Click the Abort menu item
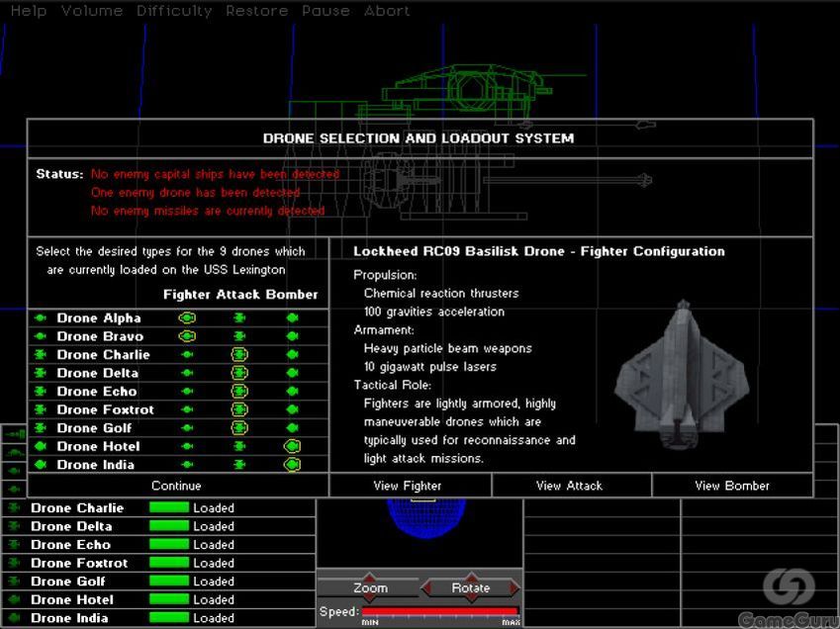840x629 pixels. [x=387, y=11]
